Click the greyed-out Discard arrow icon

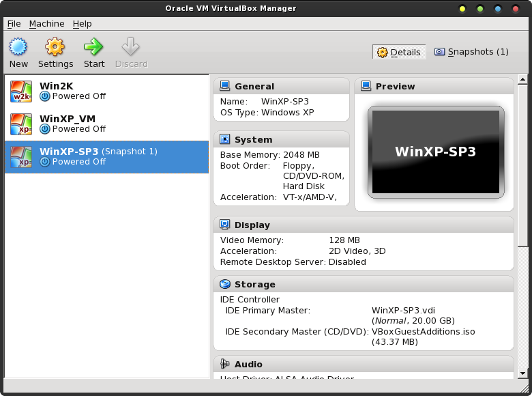click(x=131, y=46)
